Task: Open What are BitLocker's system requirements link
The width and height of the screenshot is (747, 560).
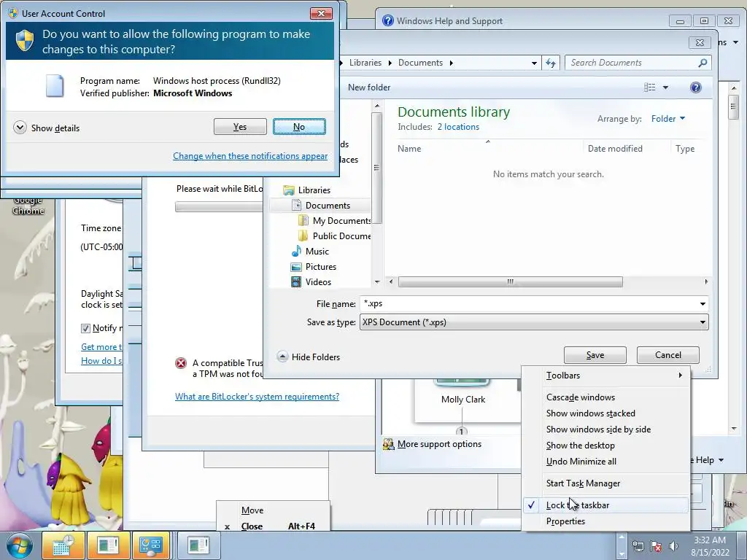Action: [x=257, y=396]
